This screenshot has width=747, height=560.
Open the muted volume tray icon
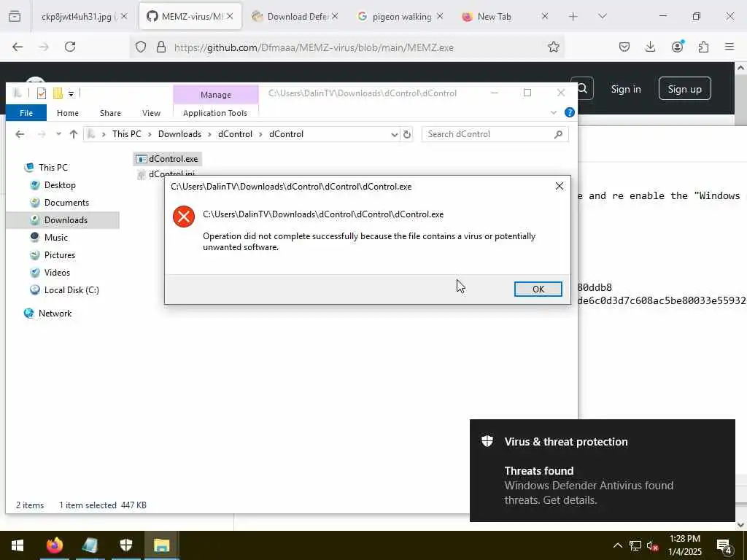(653, 545)
